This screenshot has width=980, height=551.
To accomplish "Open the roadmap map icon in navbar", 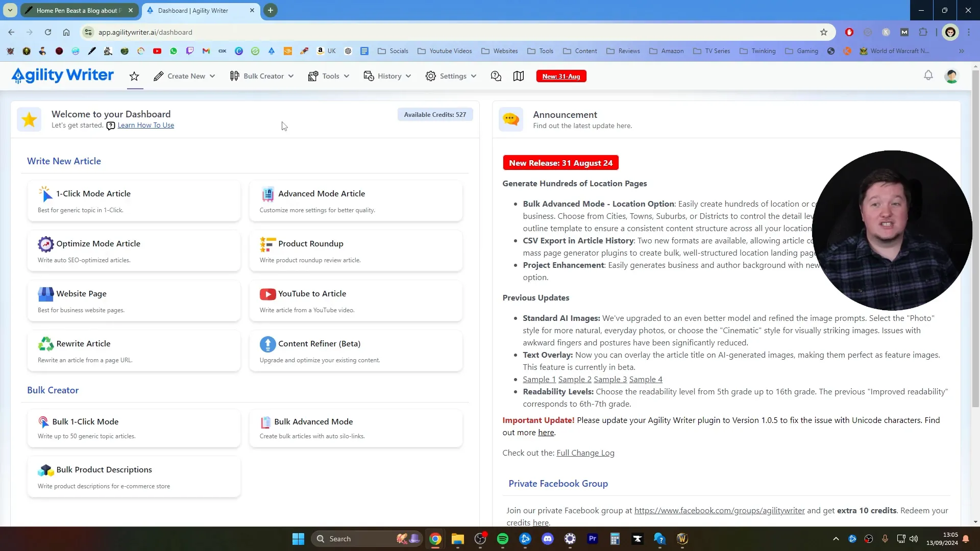I will pos(519,76).
